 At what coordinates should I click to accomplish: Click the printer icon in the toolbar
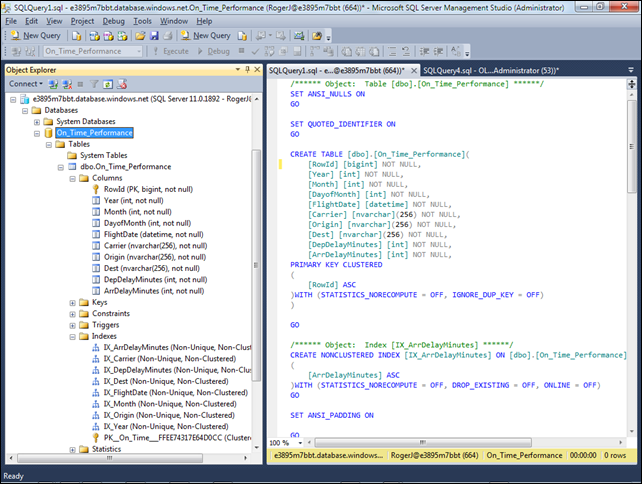(168, 36)
